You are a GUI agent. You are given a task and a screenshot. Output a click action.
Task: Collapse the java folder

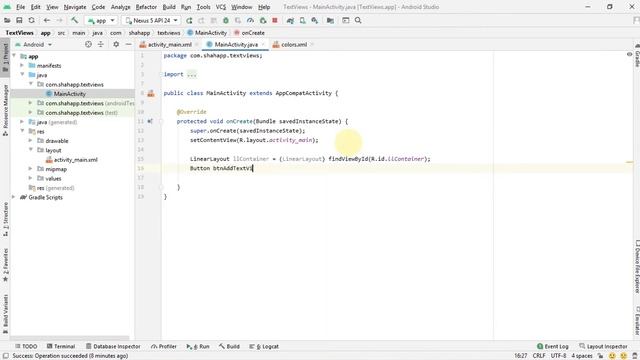(x=22, y=75)
